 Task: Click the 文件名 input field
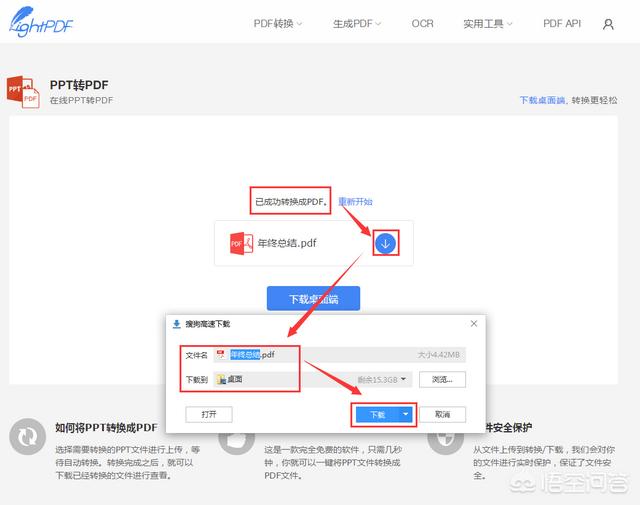point(340,355)
